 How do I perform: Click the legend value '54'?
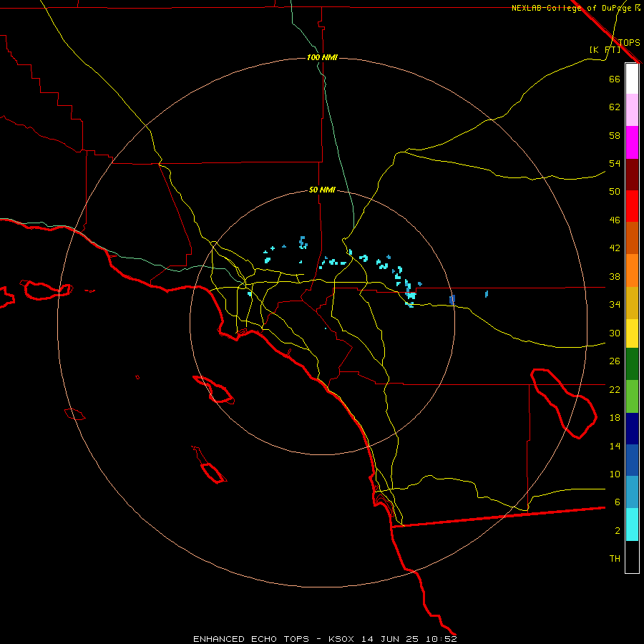pyautogui.click(x=615, y=163)
